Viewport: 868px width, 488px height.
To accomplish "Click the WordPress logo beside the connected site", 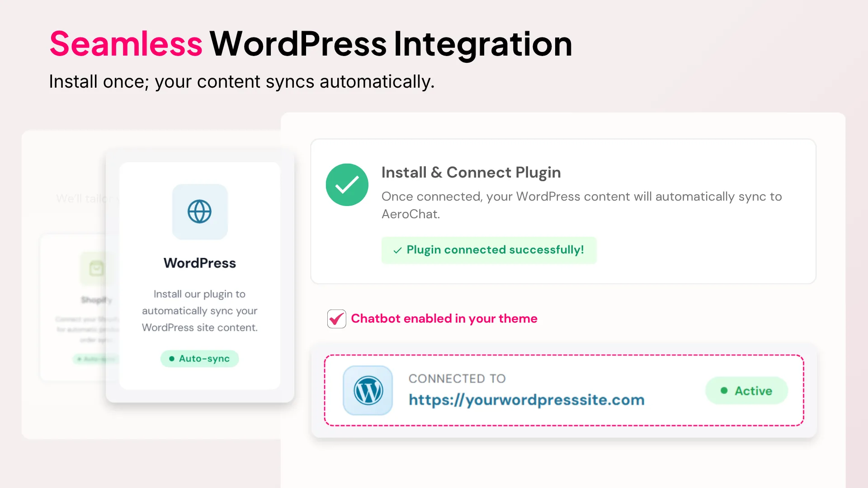I will (x=368, y=390).
